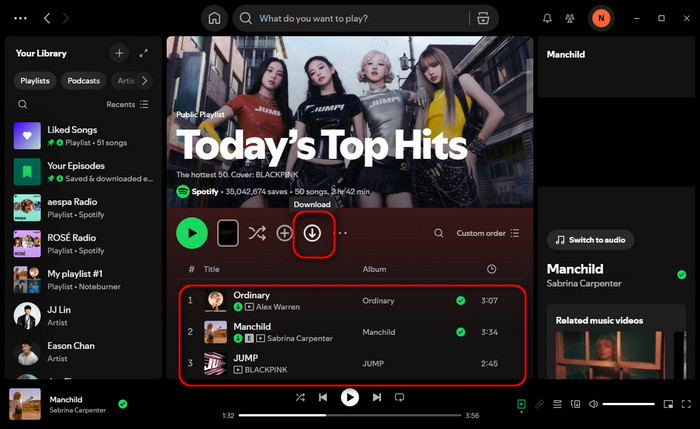
Task: Open the three-dot app menu in title bar
Action: 21,18
